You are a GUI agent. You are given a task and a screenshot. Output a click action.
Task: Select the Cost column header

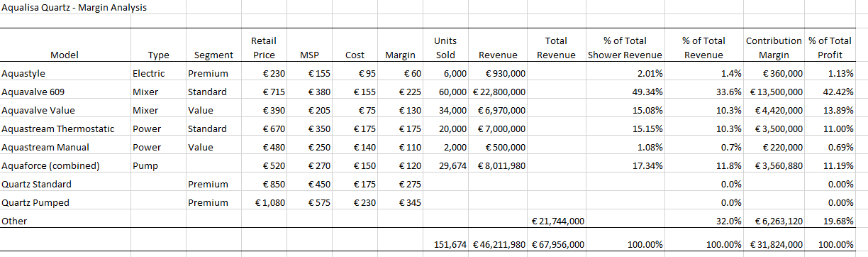(x=355, y=55)
